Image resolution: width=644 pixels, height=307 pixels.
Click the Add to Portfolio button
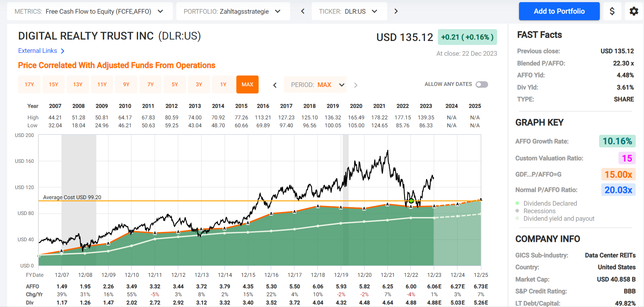(559, 11)
